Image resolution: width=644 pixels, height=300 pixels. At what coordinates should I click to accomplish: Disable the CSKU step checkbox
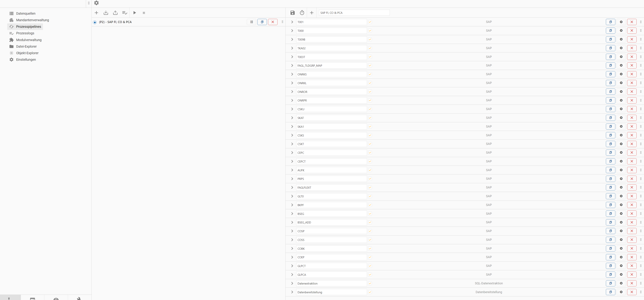370,109
